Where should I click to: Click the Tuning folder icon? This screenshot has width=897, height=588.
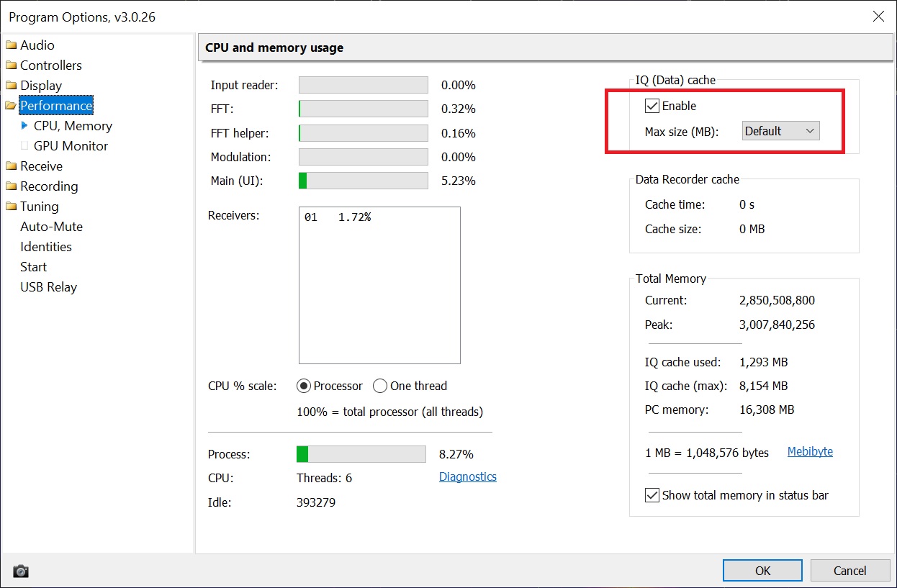[11, 207]
